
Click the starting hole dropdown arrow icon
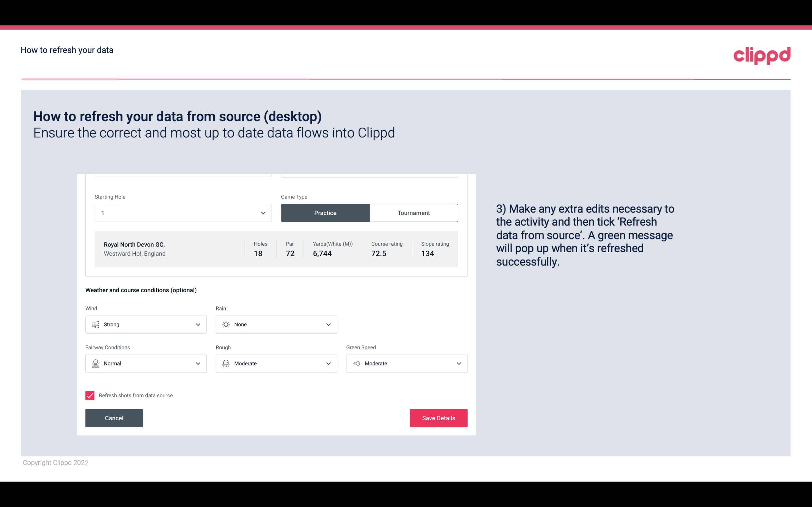(x=262, y=213)
